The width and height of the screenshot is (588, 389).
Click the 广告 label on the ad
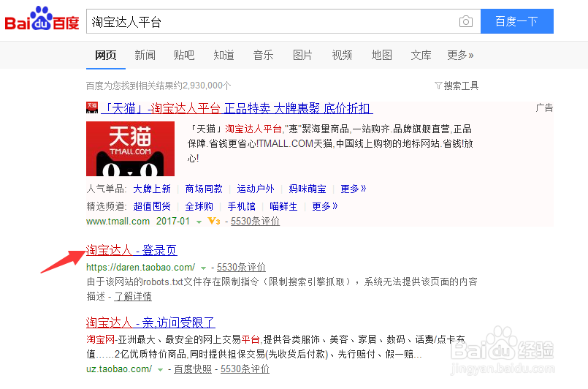click(x=544, y=108)
